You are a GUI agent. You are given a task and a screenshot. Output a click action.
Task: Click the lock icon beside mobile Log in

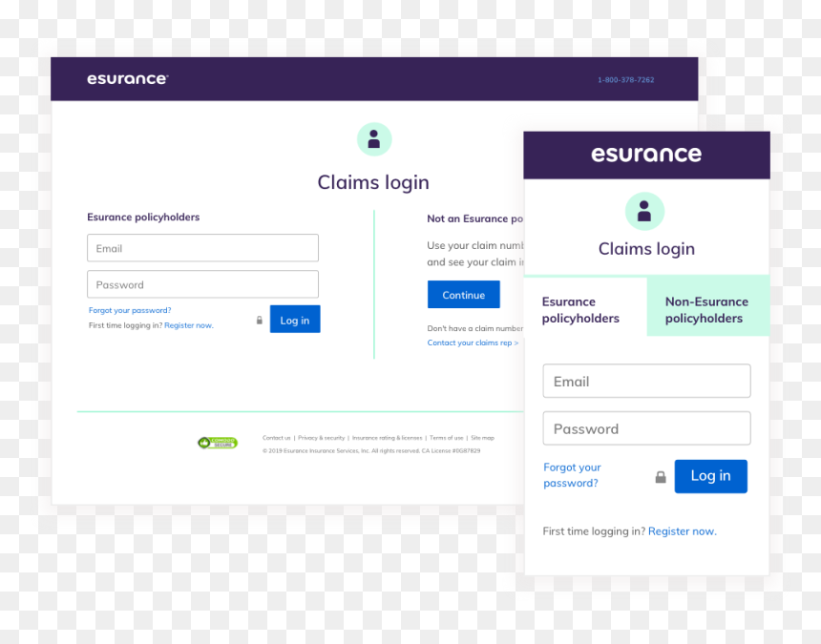click(661, 477)
